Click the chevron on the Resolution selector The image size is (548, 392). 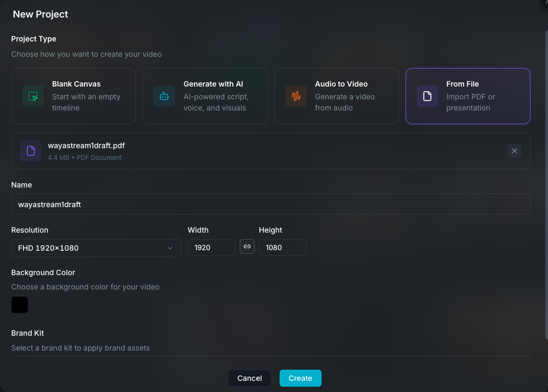pos(170,248)
